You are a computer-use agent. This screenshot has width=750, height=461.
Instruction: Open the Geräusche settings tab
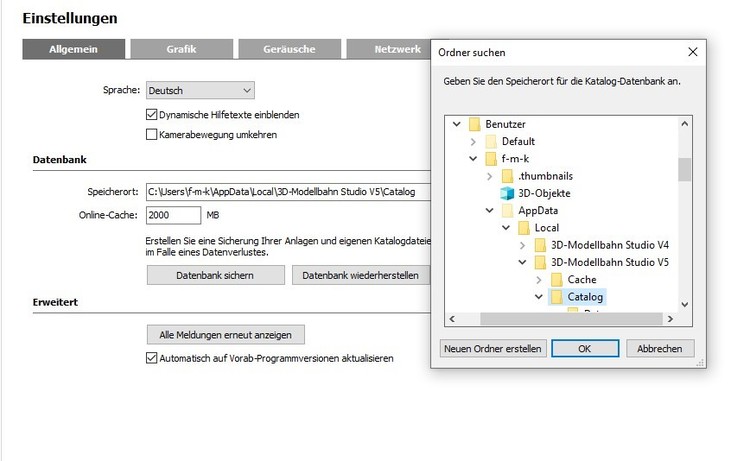(289, 48)
